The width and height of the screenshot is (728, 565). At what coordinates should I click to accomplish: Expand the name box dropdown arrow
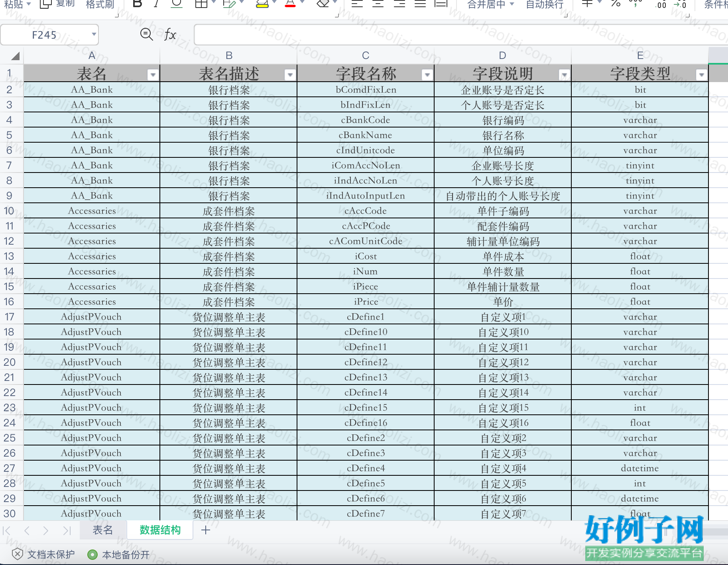[x=94, y=34]
